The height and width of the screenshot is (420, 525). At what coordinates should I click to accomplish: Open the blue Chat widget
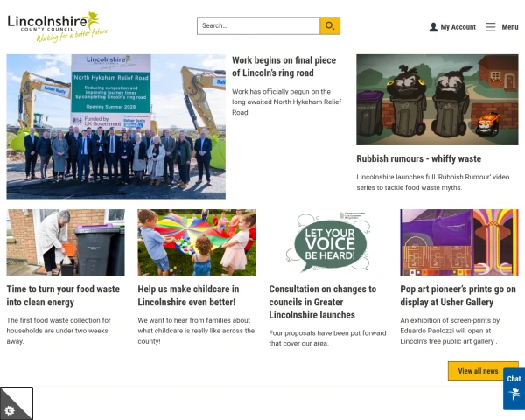[514, 388]
